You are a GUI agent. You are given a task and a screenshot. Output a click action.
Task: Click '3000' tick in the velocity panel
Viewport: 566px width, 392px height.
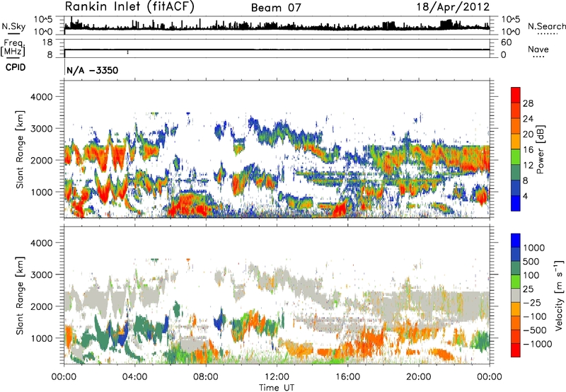[41, 275]
